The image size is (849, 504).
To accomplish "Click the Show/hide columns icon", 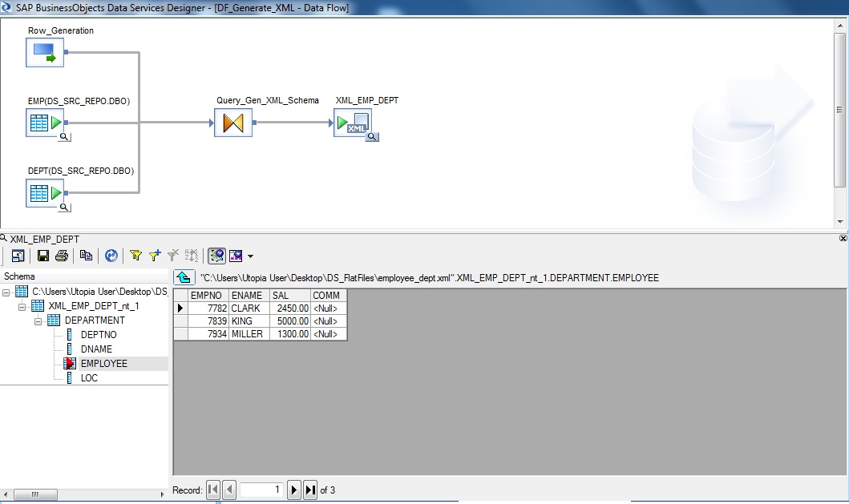I will point(236,256).
